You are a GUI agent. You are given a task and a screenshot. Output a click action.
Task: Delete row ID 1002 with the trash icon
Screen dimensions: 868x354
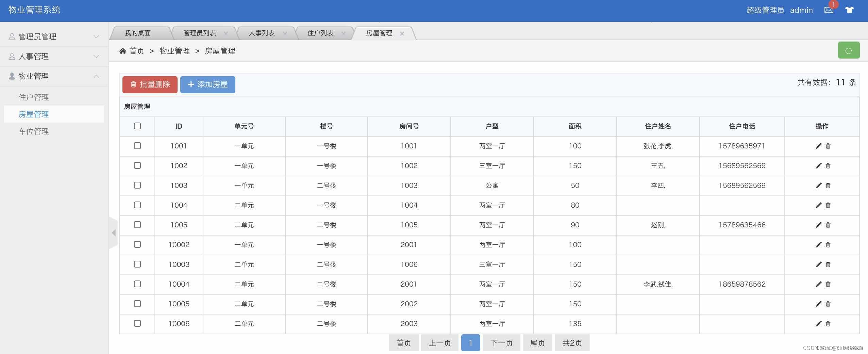pyautogui.click(x=828, y=166)
